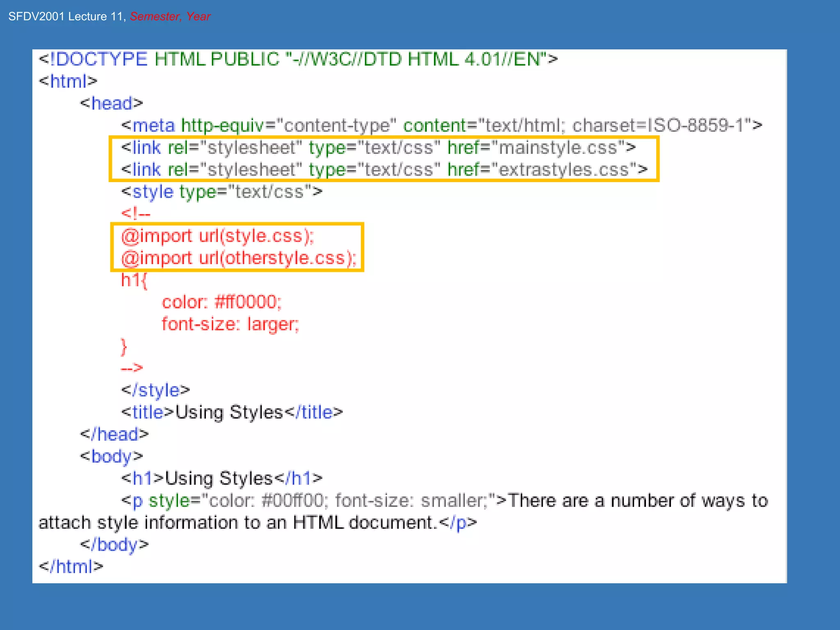Click the '@import url(style.css);' line
The height and width of the screenshot is (630, 840).
coord(217,236)
